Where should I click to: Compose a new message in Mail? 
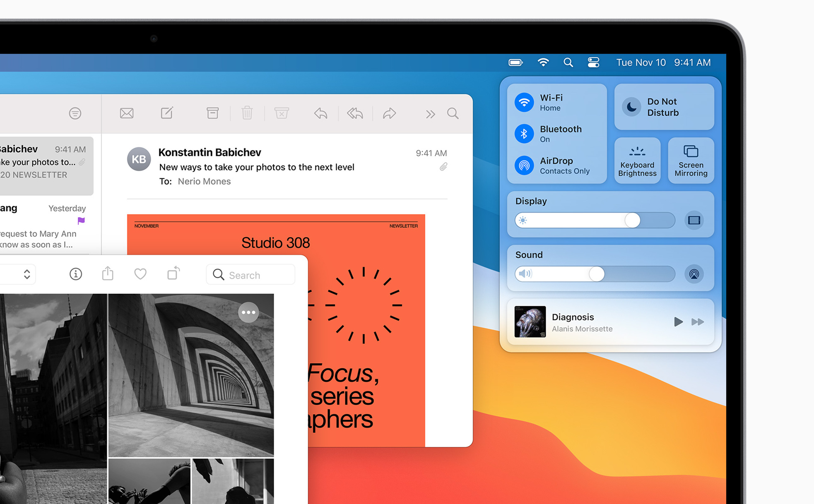[x=167, y=113]
